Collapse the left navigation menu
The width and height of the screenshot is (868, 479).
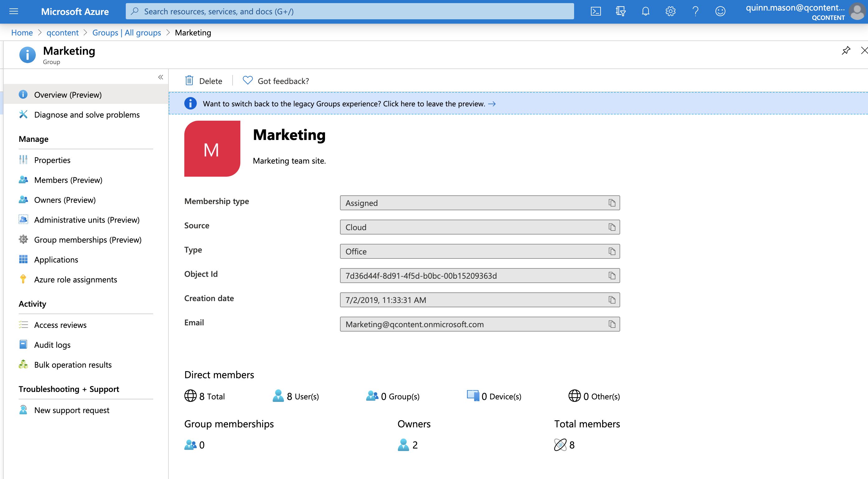point(161,77)
